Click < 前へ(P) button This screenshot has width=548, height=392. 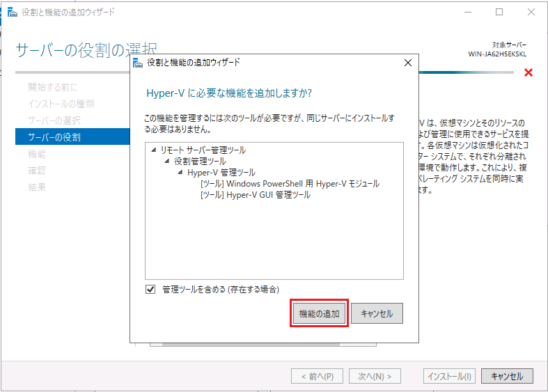(x=317, y=376)
